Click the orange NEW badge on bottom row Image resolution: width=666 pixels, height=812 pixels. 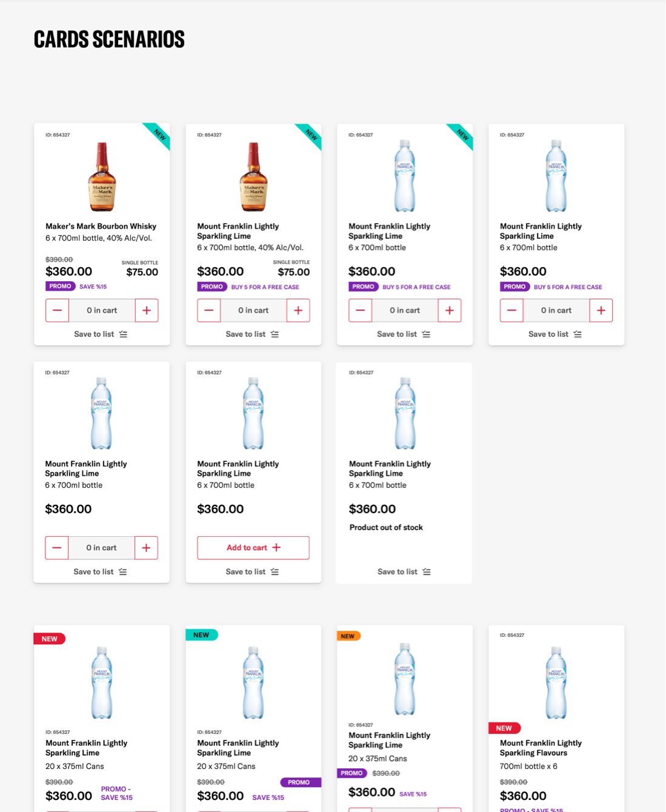[x=348, y=636]
